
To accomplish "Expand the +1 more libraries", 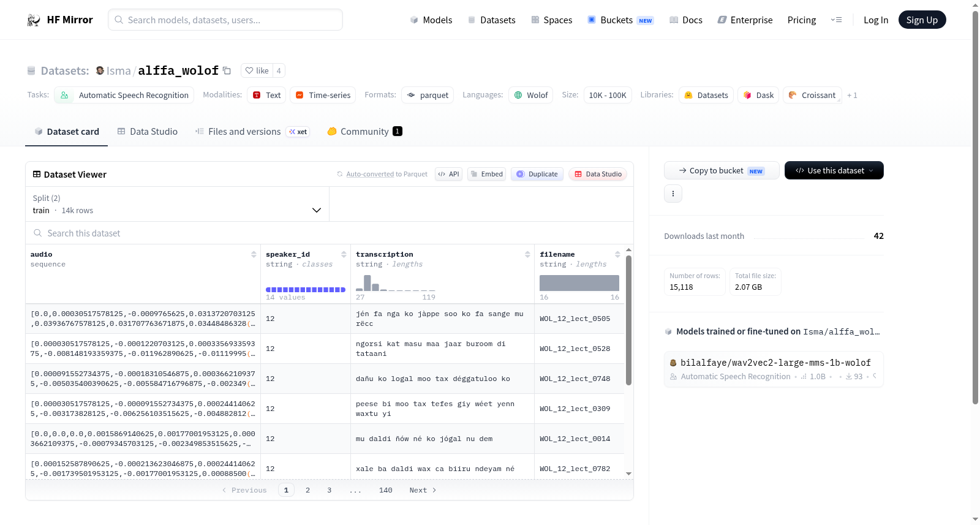I will [x=852, y=96].
